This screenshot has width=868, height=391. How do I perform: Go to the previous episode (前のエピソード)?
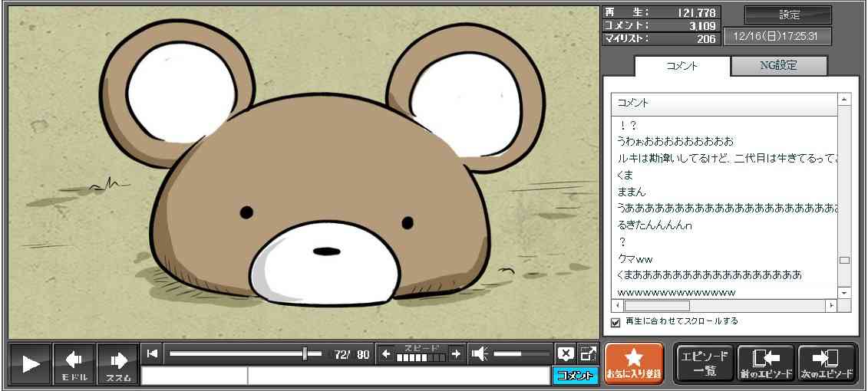coord(766,363)
